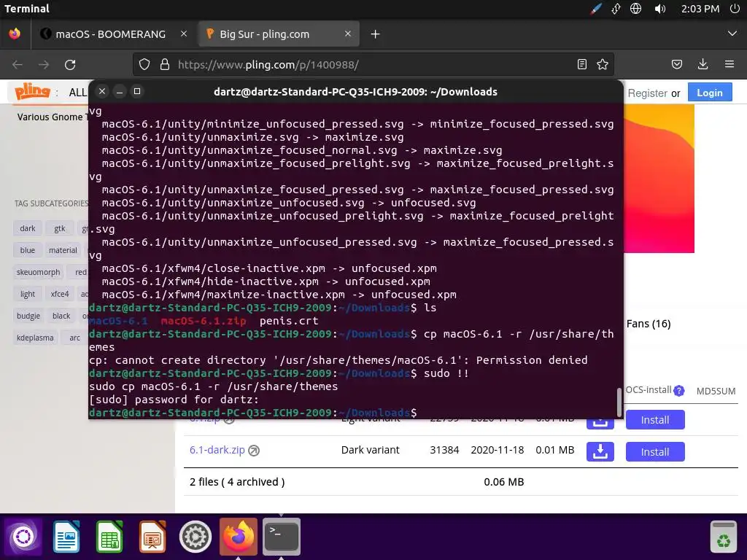Click Install for the Light variant row
This screenshot has width=747, height=560.
[655, 420]
